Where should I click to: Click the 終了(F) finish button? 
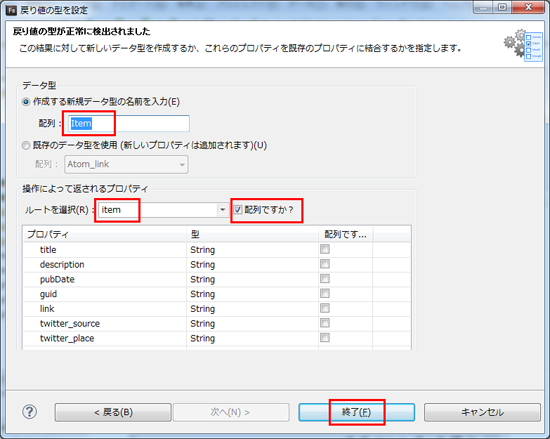(356, 412)
